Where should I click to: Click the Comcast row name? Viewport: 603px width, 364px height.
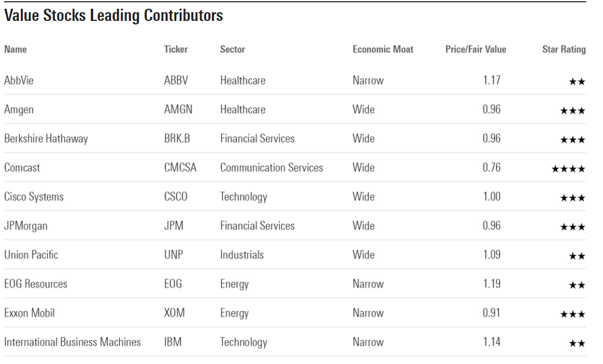(22, 167)
